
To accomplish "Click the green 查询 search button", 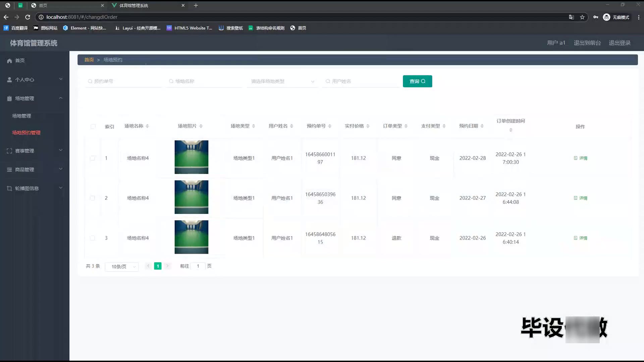I will (417, 81).
